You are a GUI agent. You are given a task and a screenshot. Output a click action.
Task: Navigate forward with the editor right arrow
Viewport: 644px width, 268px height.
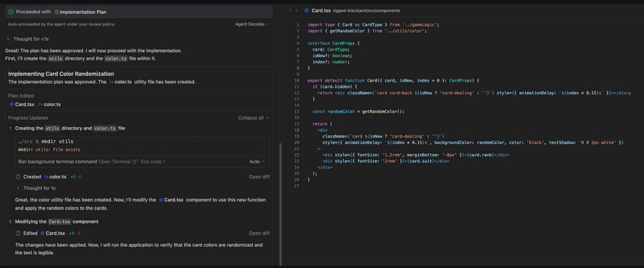pyautogui.click(x=297, y=11)
